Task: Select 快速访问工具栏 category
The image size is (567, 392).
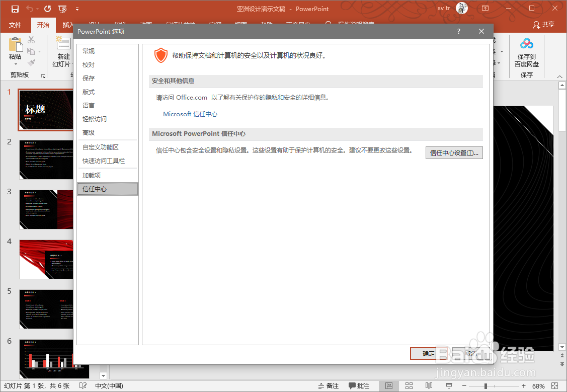Action: [108, 161]
